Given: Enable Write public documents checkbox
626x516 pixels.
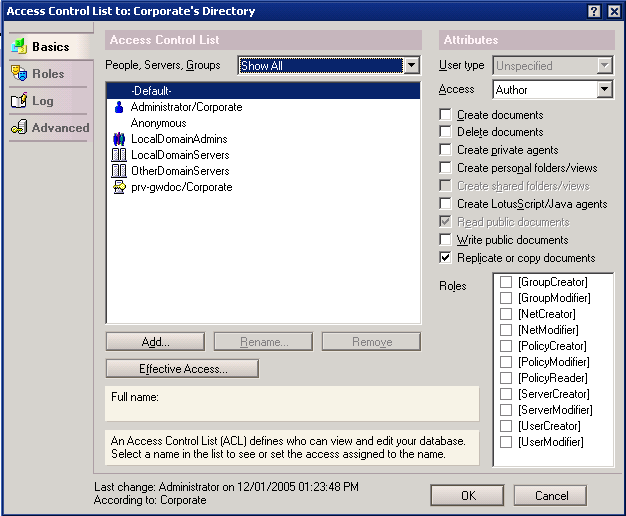Looking at the screenshot, I should 445,239.
